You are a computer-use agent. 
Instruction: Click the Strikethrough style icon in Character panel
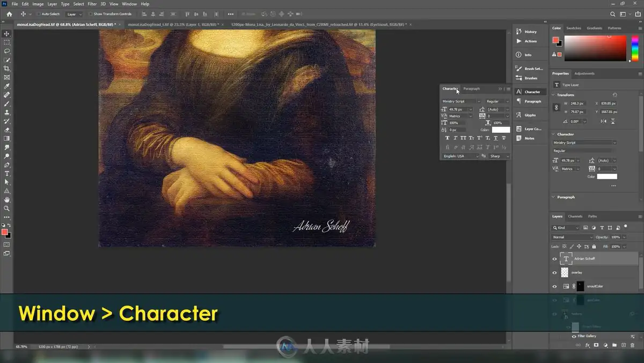tap(503, 138)
